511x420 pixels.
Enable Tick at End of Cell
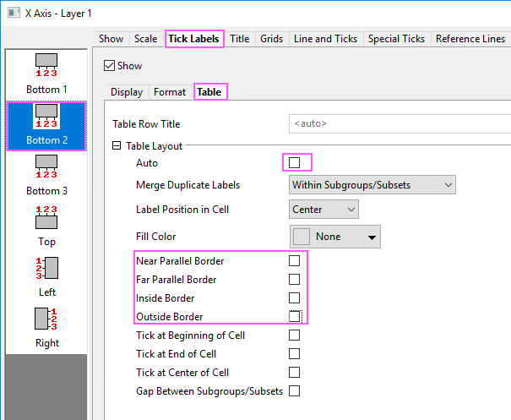click(x=294, y=354)
